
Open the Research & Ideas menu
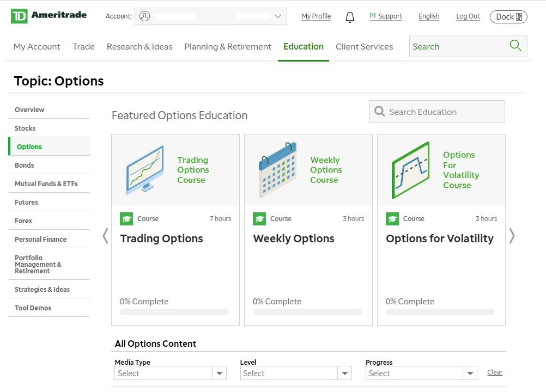[x=139, y=47]
